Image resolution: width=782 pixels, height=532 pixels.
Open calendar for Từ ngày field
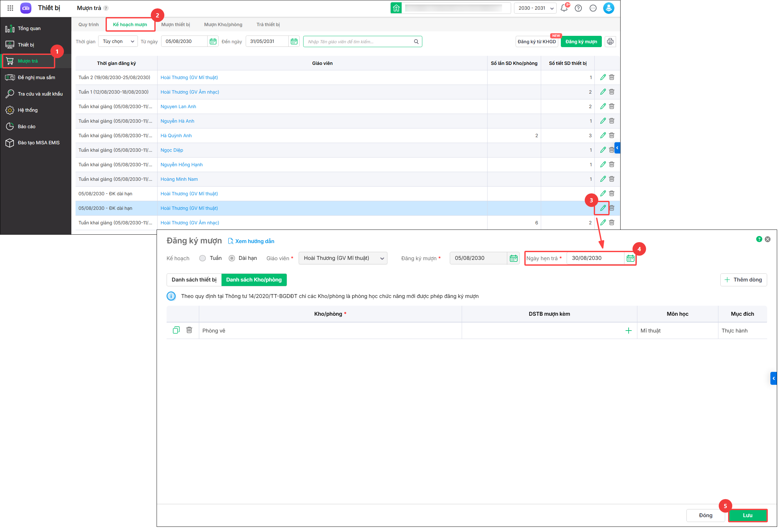pos(213,41)
